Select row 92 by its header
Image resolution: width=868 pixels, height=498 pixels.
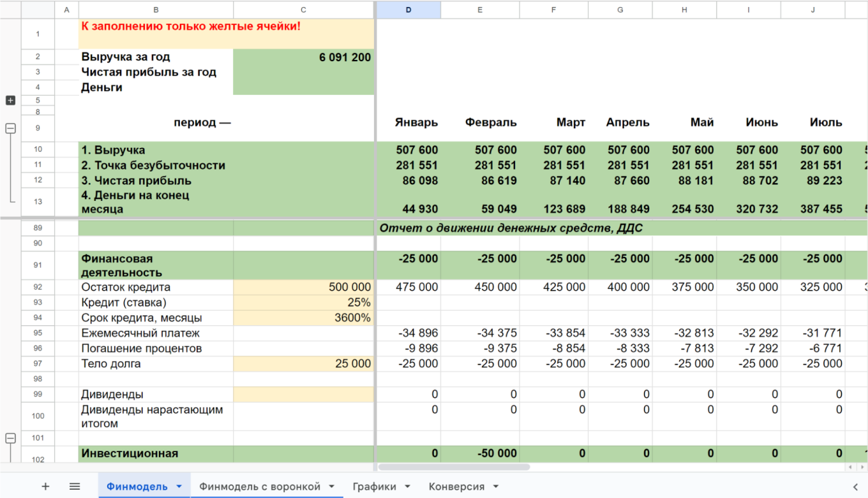click(x=38, y=288)
